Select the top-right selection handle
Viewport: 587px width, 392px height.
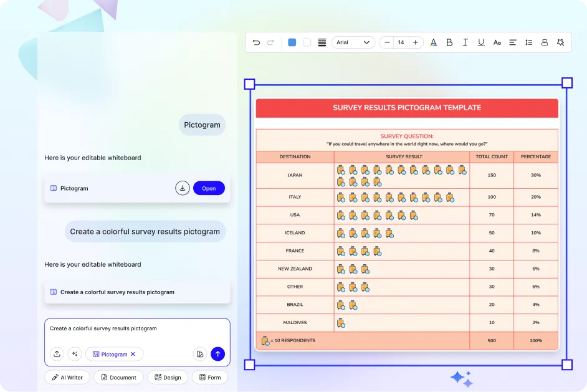tap(567, 83)
